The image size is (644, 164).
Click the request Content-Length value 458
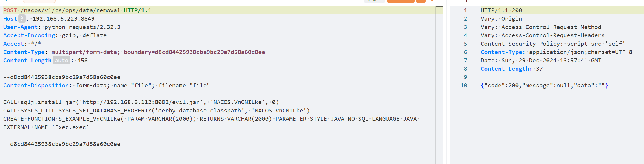83,60
